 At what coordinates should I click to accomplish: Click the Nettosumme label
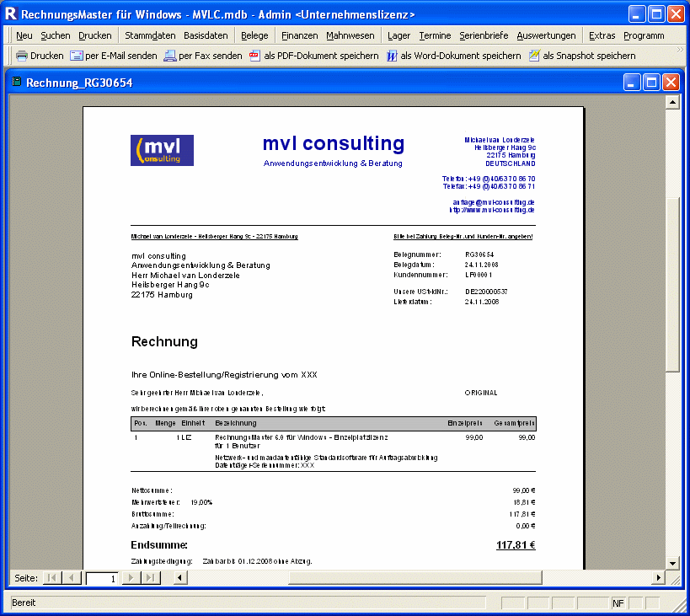coord(152,490)
